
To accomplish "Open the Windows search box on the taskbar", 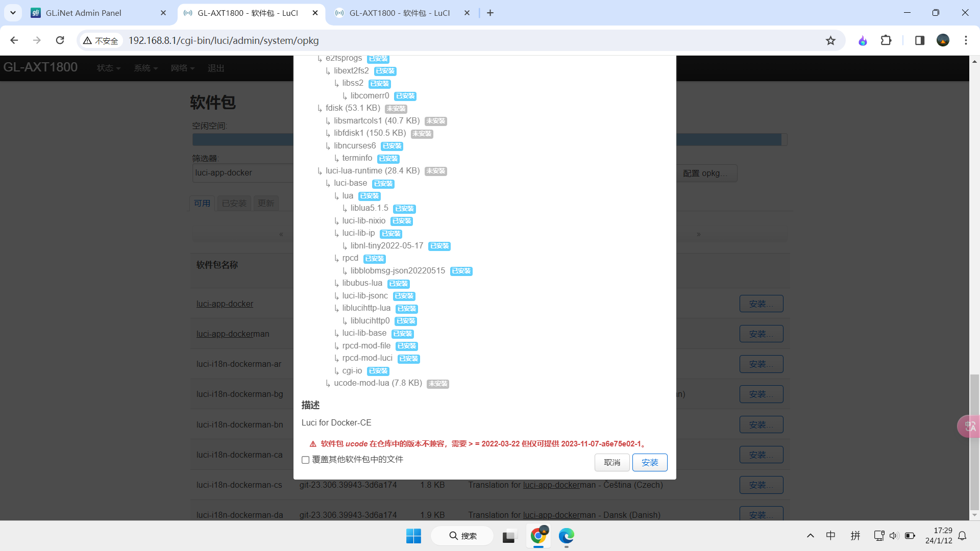I will coord(462,536).
